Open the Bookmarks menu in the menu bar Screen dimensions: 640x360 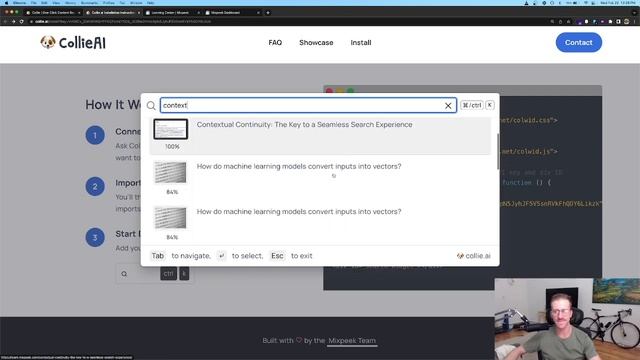tap(89, 3)
